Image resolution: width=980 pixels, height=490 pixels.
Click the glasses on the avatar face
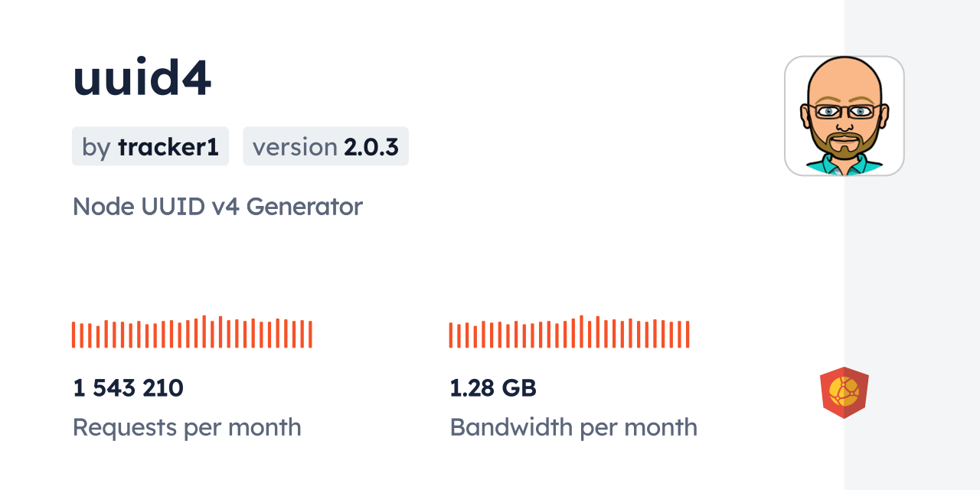point(844,111)
